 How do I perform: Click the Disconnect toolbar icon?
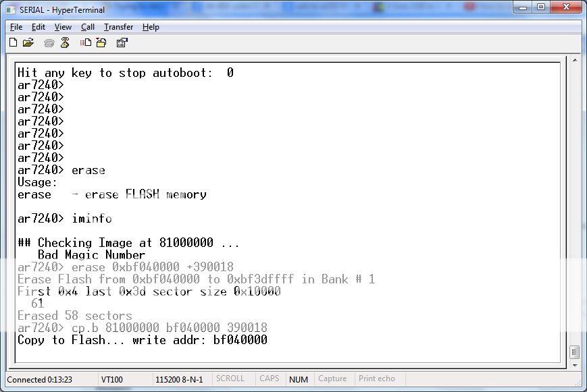click(x=65, y=43)
